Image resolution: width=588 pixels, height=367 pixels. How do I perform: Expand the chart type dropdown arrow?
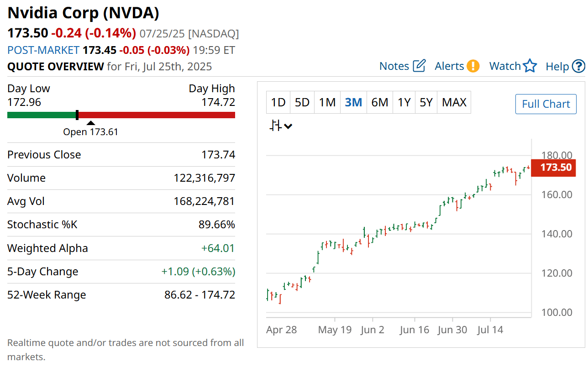(288, 126)
